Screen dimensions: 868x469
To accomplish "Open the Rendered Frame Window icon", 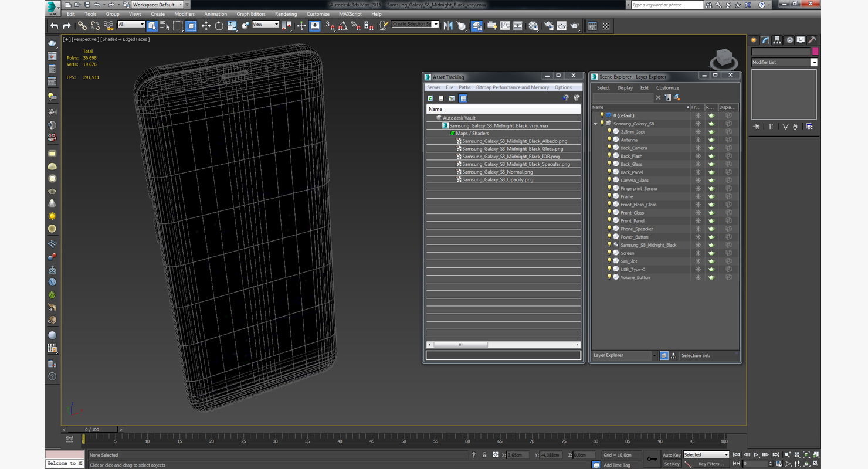I will (x=562, y=26).
